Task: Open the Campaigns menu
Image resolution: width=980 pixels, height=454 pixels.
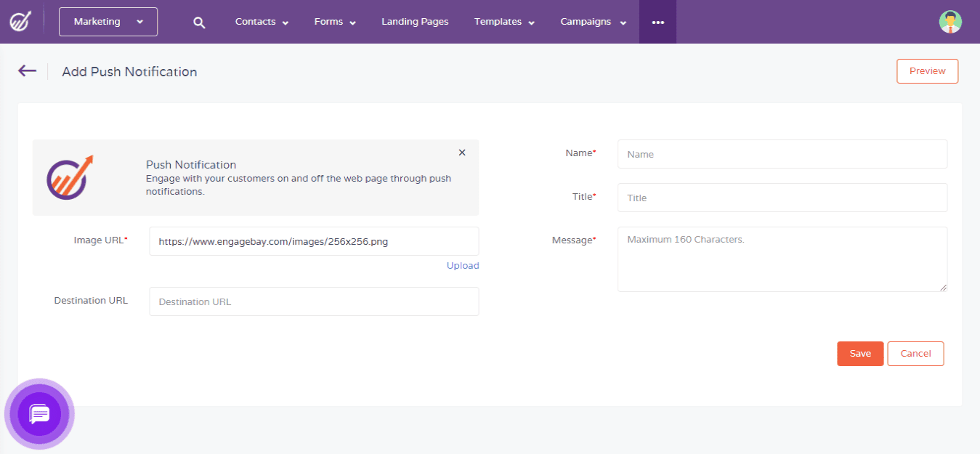Action: click(594, 22)
